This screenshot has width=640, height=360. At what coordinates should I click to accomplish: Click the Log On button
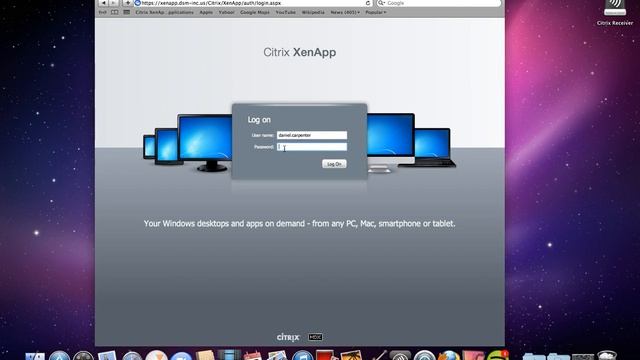tap(334, 164)
